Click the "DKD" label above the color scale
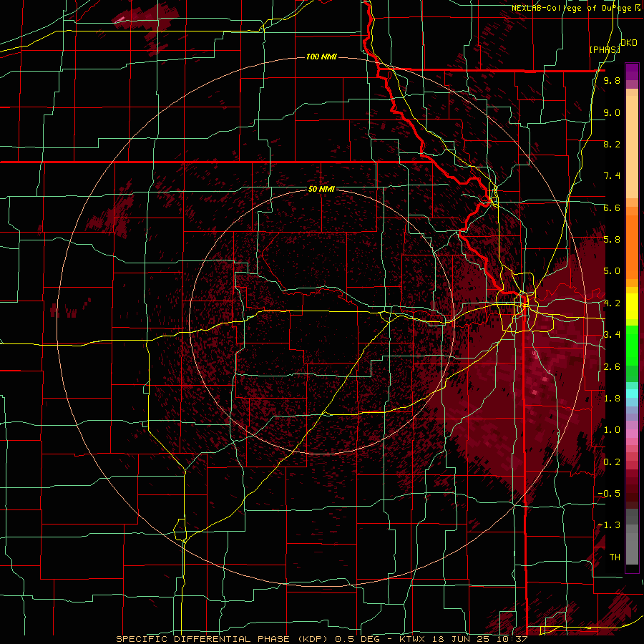The height and width of the screenshot is (644, 644). (x=628, y=43)
